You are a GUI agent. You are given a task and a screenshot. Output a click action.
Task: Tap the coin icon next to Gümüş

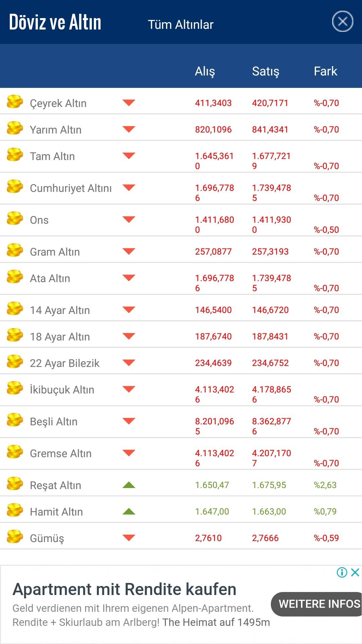pos(15,537)
